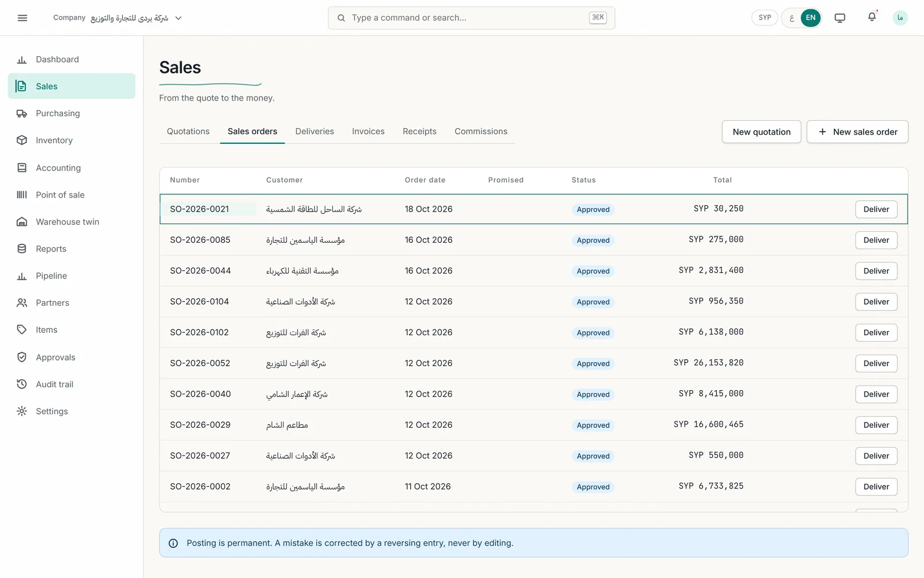Select the EN language toggle
Image resolution: width=924 pixels, height=578 pixels.
811,18
